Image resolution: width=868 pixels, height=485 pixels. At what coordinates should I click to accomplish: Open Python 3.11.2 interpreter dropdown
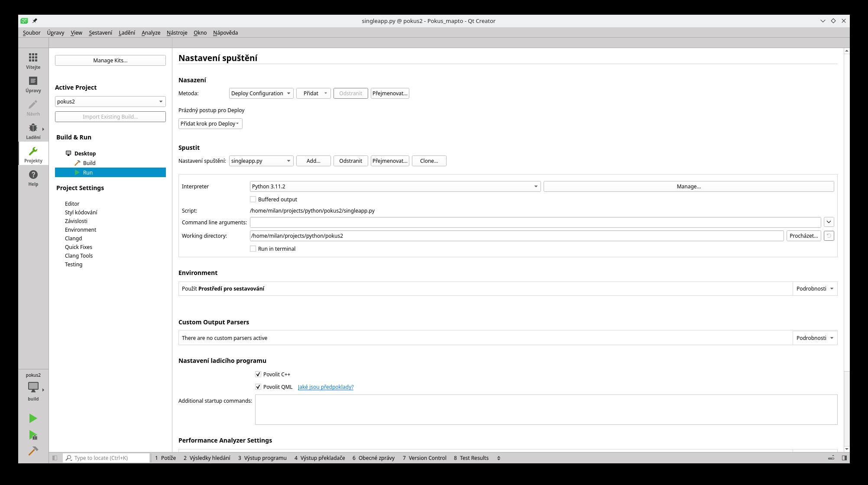[395, 186]
